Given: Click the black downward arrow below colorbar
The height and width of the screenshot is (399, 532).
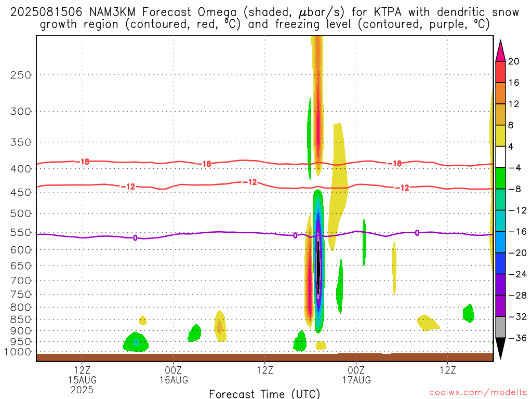Looking at the screenshot, I should 500,349.
